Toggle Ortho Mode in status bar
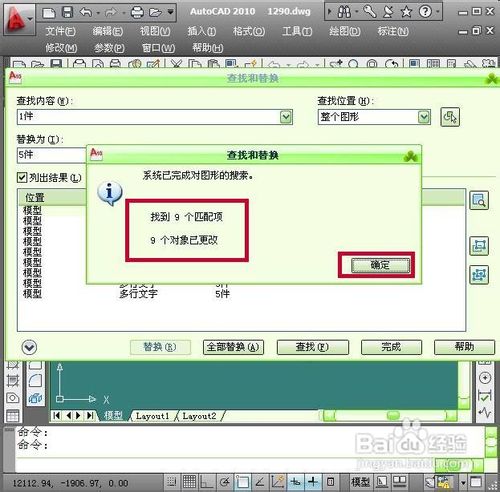 click(x=207, y=482)
